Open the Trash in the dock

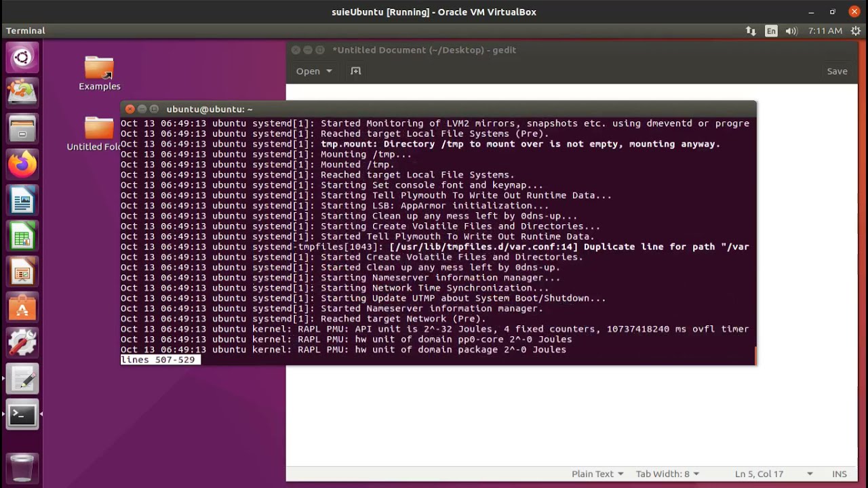(x=22, y=467)
